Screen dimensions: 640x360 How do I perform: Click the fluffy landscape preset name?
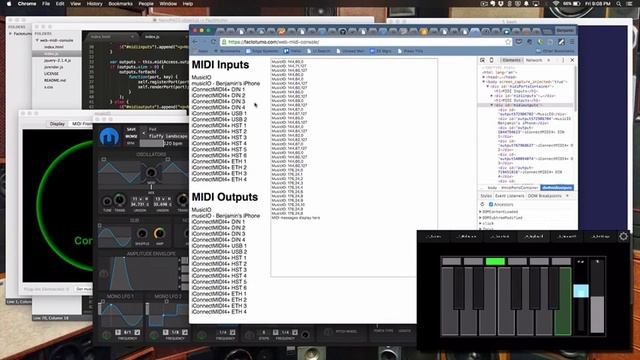168,136
